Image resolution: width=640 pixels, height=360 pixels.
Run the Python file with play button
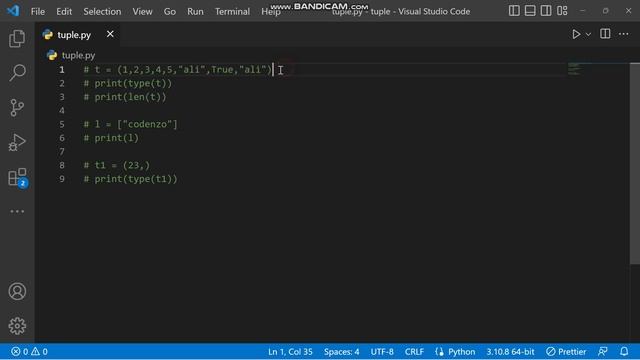(576, 34)
